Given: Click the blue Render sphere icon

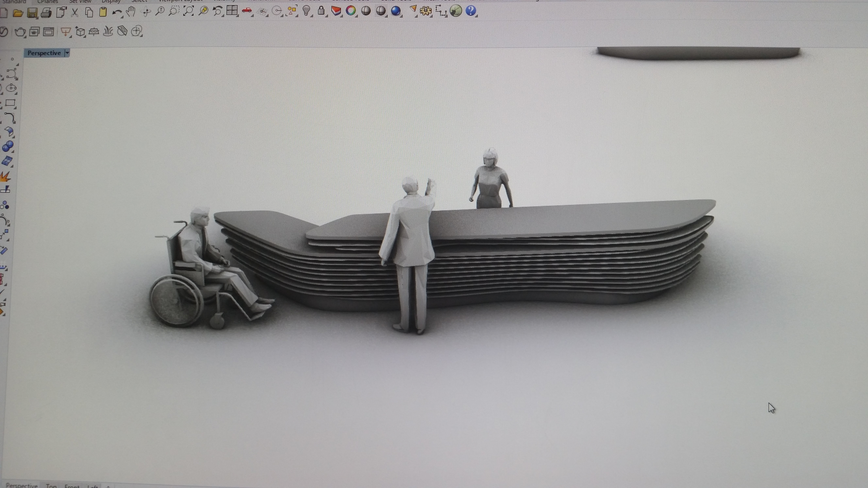Looking at the screenshot, I should click(x=396, y=11).
